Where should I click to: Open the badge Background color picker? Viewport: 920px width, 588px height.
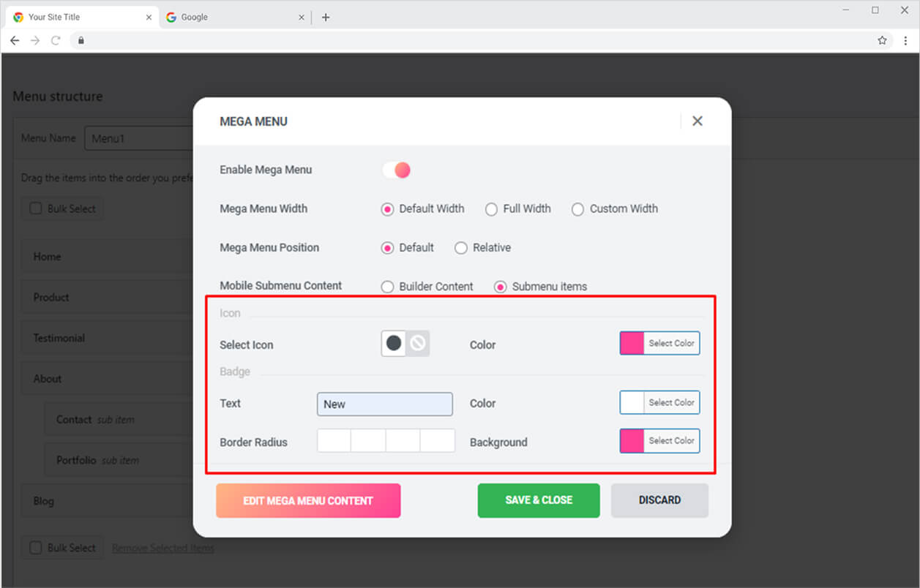[x=659, y=441]
